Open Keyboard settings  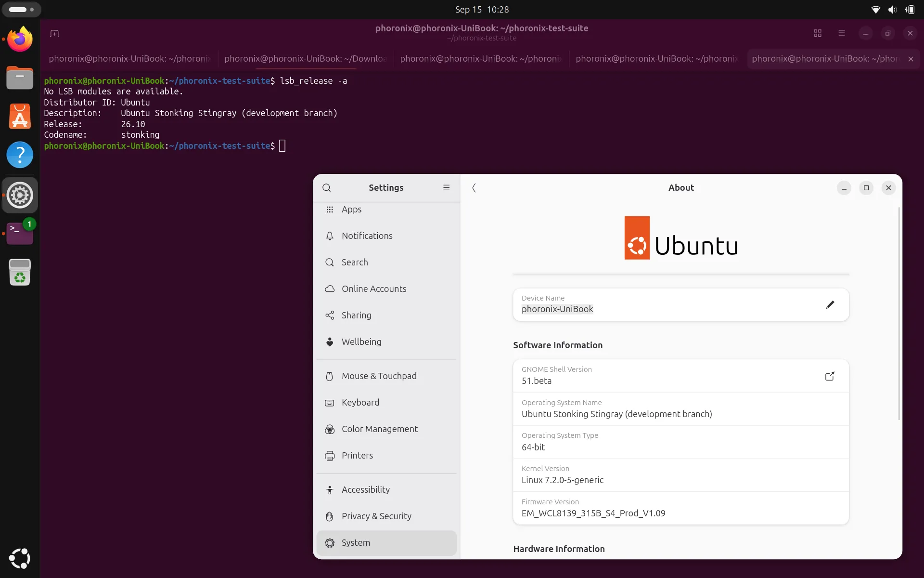coord(386,403)
